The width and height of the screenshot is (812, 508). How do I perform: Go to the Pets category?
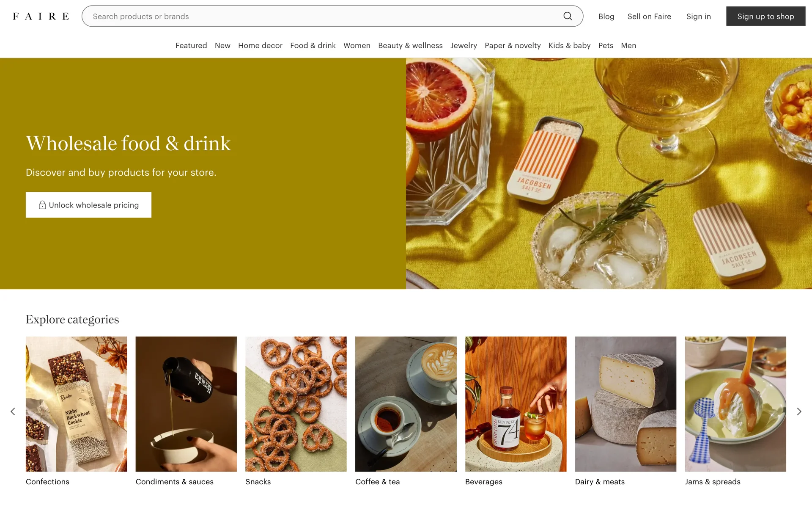pos(606,45)
